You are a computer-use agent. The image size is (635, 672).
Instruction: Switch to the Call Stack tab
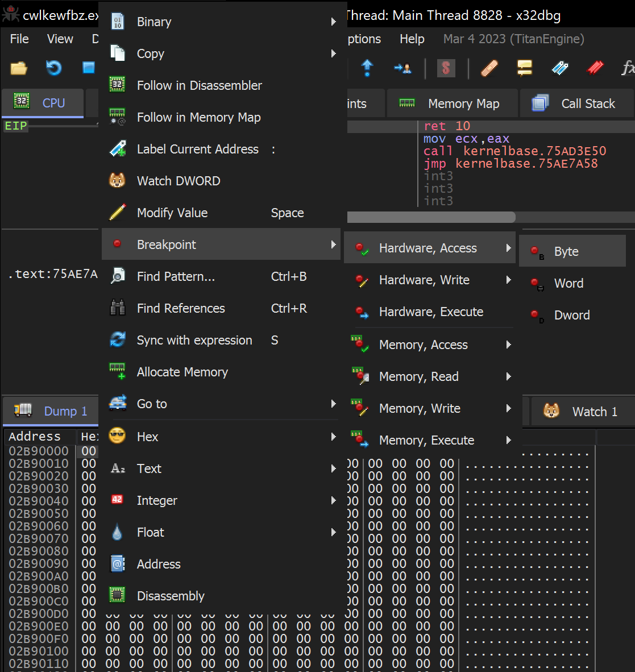pyautogui.click(x=576, y=103)
